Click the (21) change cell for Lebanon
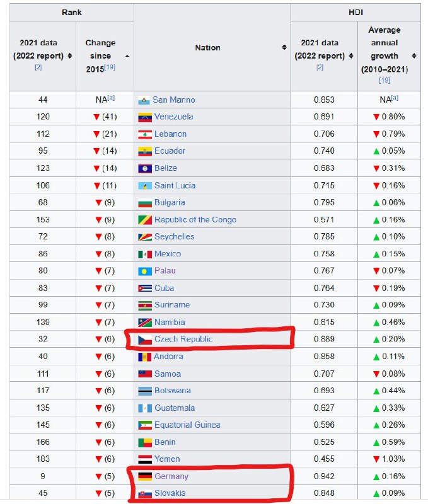 pyautogui.click(x=105, y=134)
